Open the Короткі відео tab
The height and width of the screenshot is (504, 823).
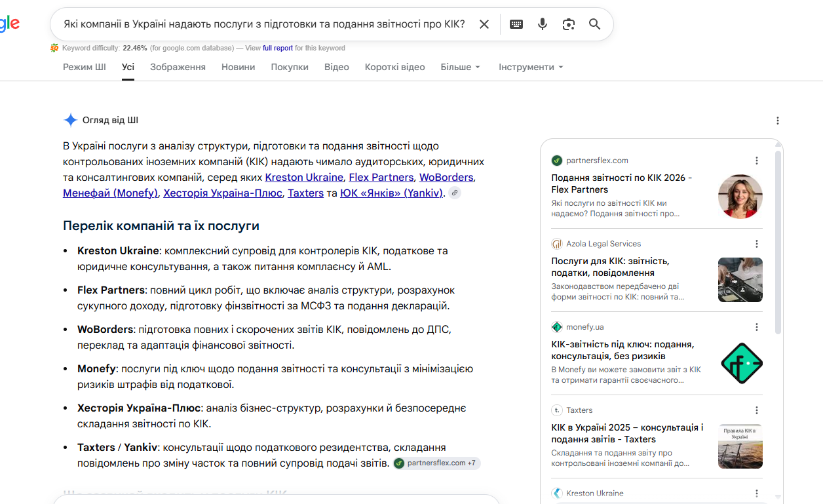[x=395, y=67]
